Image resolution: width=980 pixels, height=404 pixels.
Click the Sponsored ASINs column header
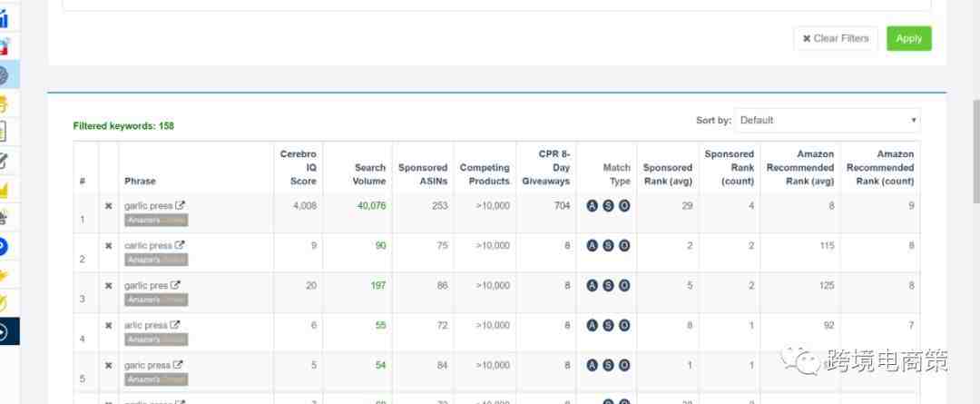[x=423, y=174]
